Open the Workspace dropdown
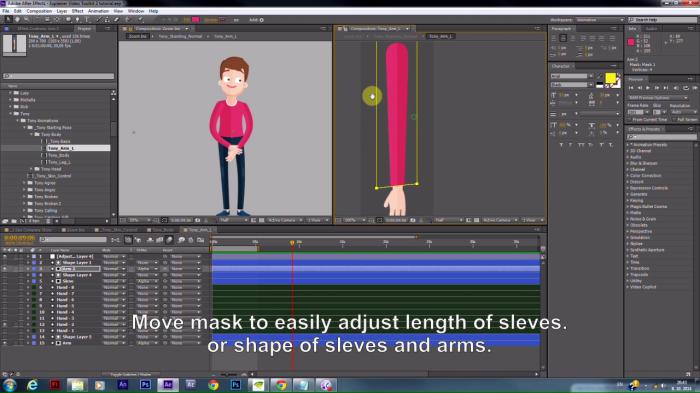 [x=600, y=20]
